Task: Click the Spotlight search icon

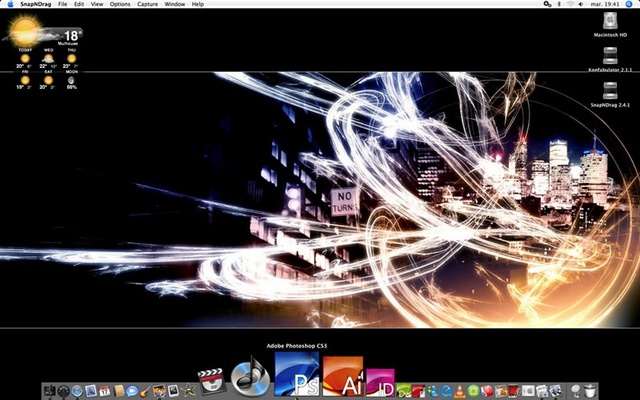Action: coord(629,4)
